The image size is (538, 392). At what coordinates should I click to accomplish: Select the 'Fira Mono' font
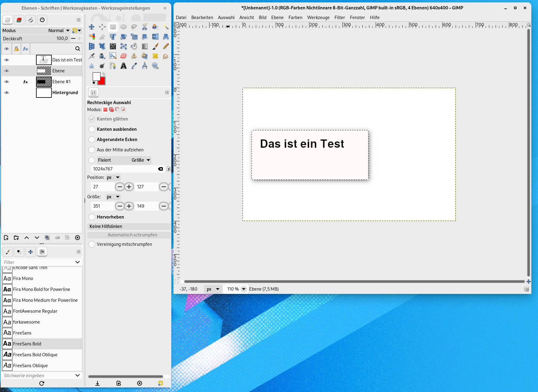tap(42, 278)
